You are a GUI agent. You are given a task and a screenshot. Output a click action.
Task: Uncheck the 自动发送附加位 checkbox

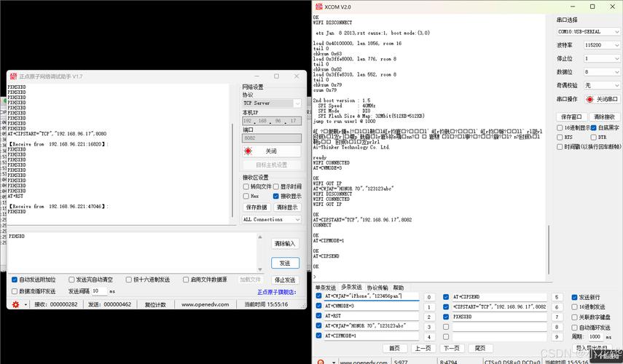point(15,280)
